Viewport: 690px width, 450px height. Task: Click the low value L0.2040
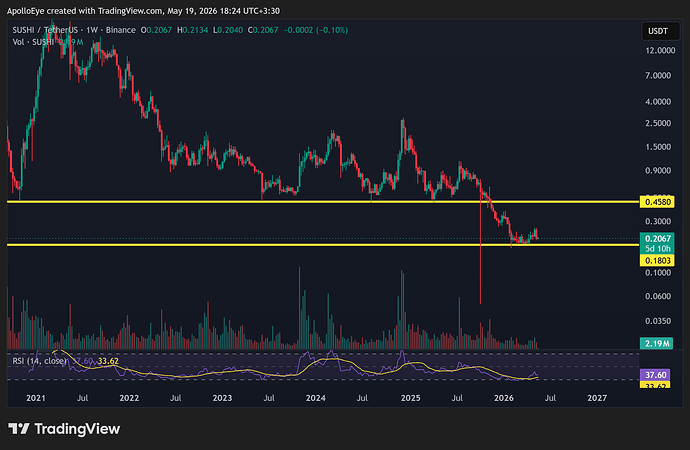[x=228, y=30]
